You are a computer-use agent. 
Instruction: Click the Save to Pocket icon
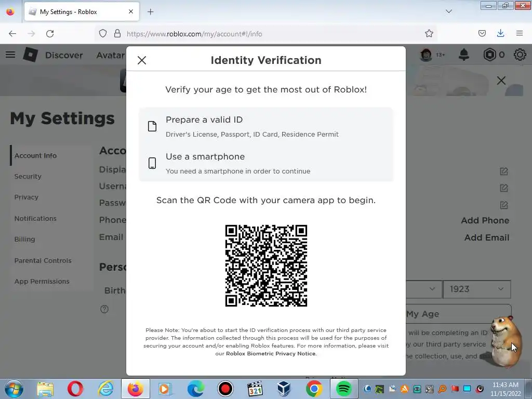click(482, 34)
